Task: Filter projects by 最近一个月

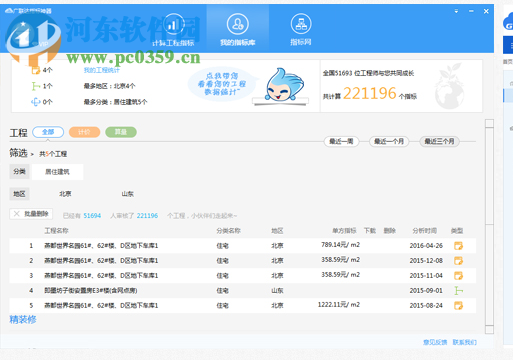Action: coord(389,142)
